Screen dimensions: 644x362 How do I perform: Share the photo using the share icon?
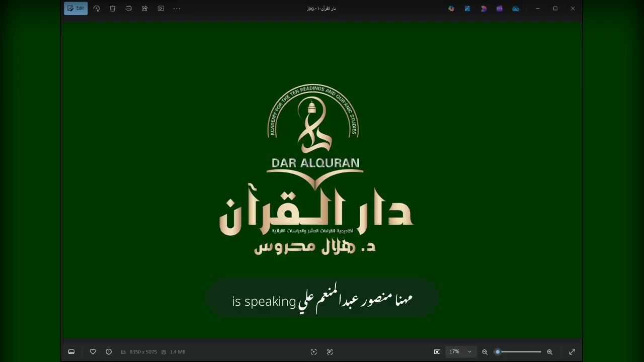point(145,9)
